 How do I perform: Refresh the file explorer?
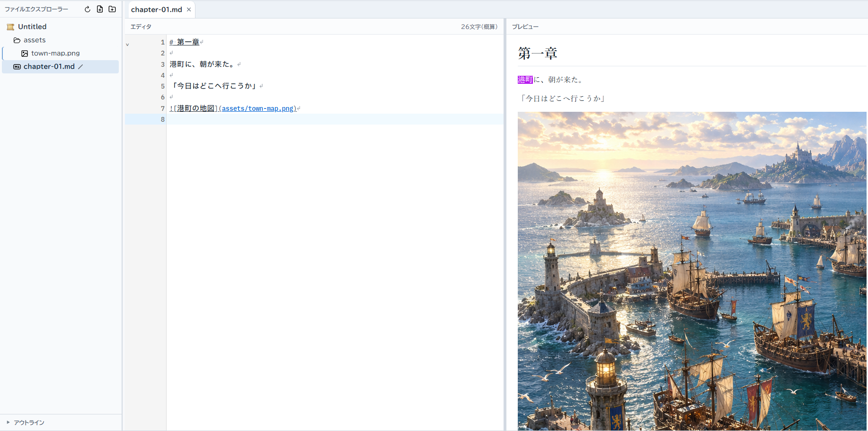coord(87,9)
